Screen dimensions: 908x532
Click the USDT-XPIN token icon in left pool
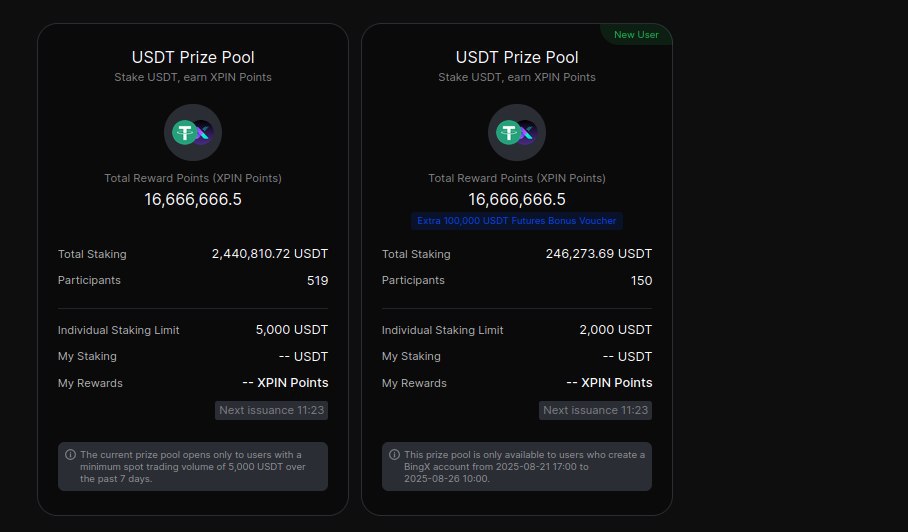coord(193,133)
